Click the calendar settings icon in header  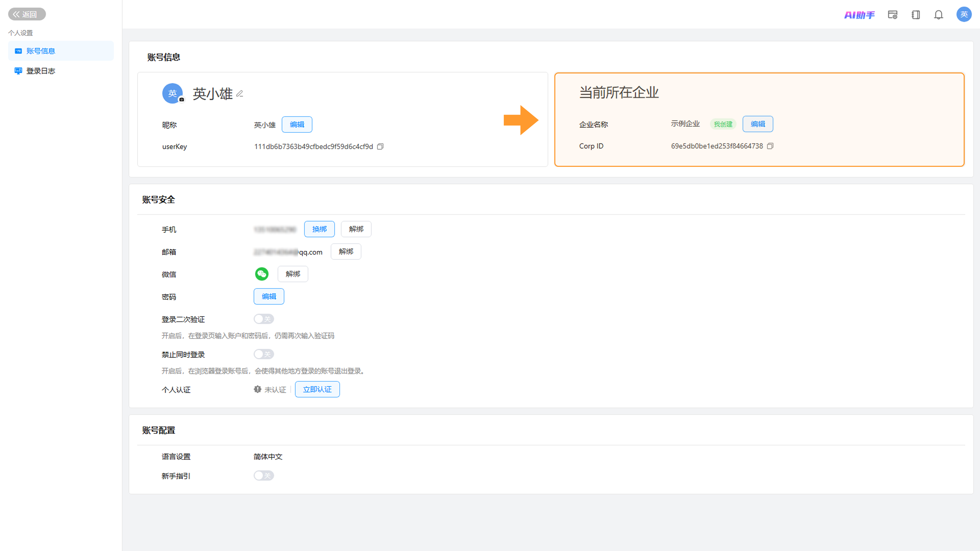892,15
